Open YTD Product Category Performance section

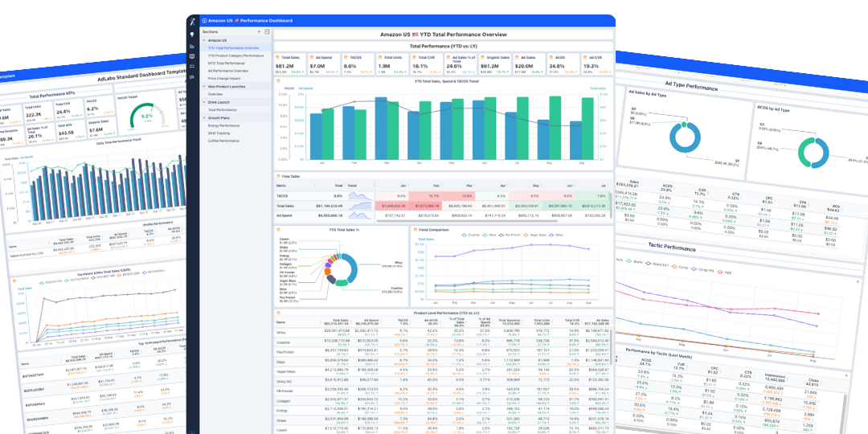[x=236, y=56]
